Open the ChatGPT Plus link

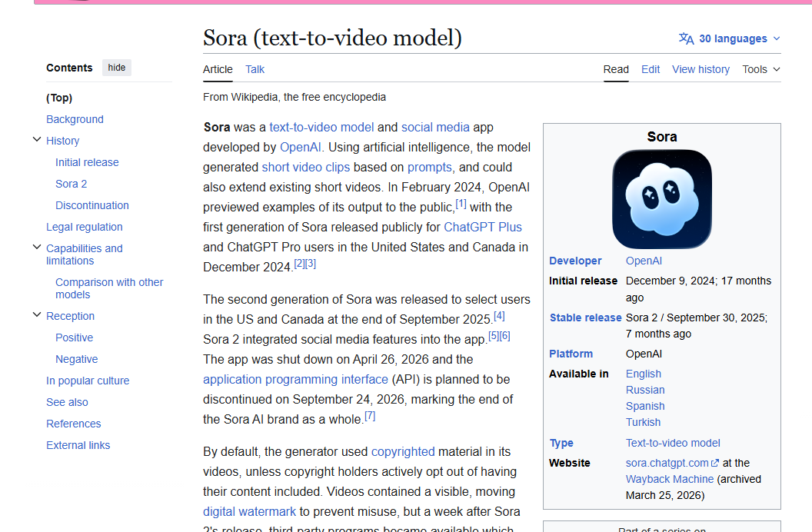(483, 228)
